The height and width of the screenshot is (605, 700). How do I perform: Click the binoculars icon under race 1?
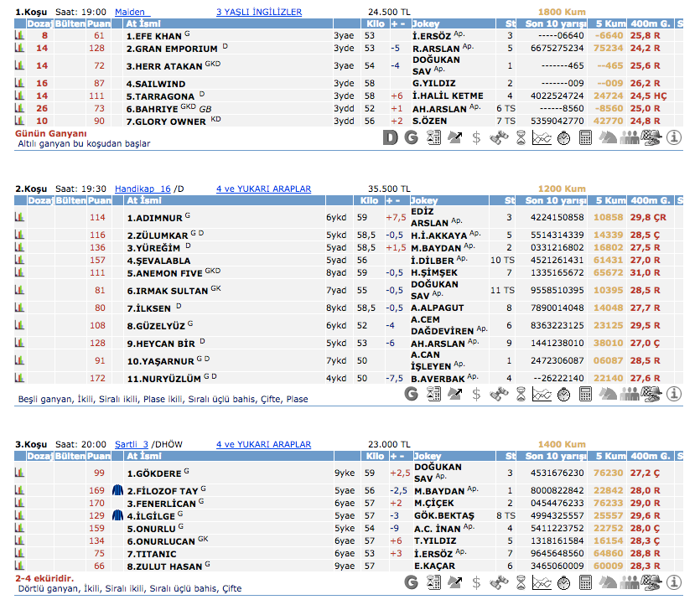498,137
